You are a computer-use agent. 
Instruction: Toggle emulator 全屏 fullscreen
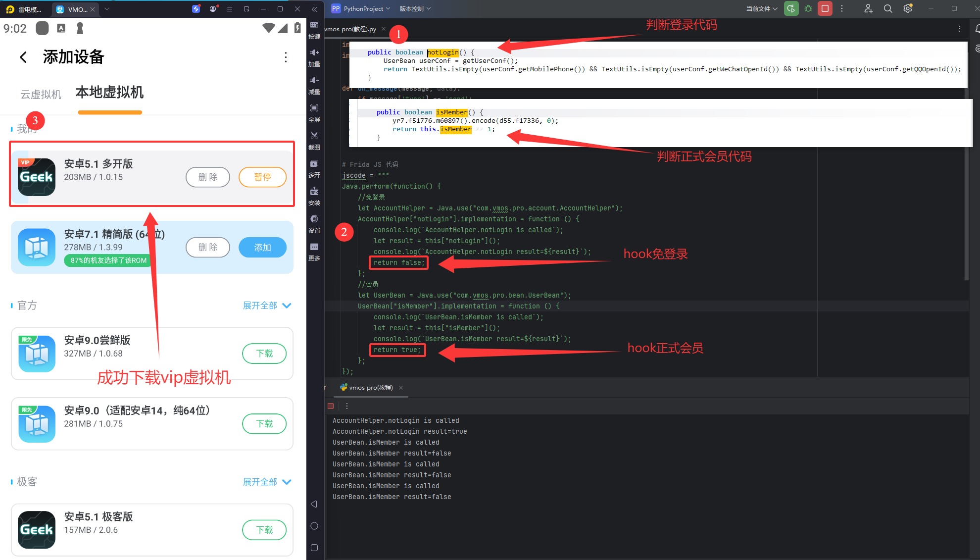(314, 113)
